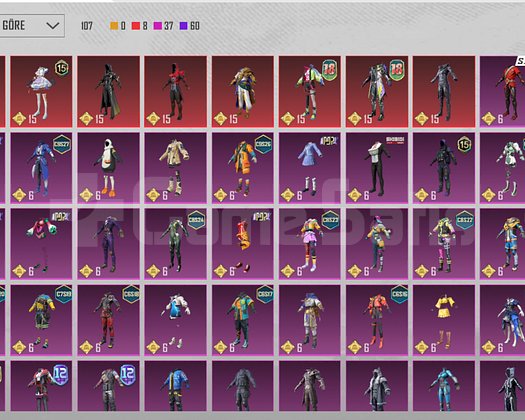Image resolution: width=525 pixels, height=420 pixels.
Task: Select the penguin costume outfit
Action: pyautogui.click(x=108, y=168)
